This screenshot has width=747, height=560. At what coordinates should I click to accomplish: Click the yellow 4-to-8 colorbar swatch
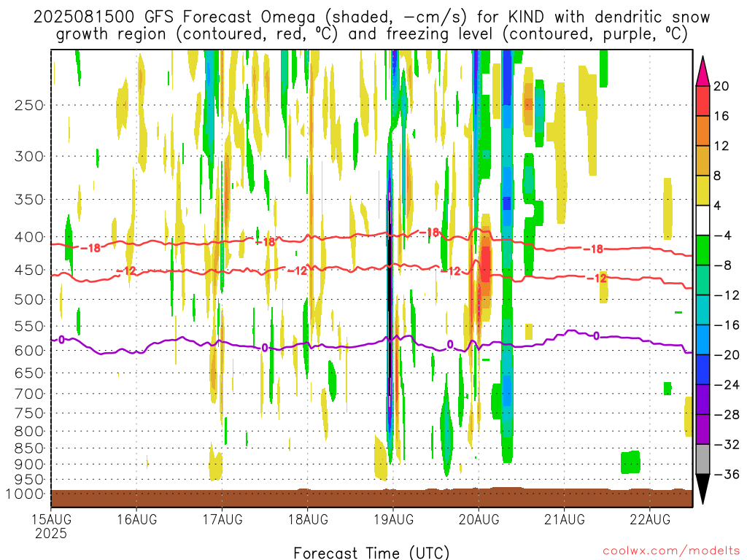tap(703, 190)
